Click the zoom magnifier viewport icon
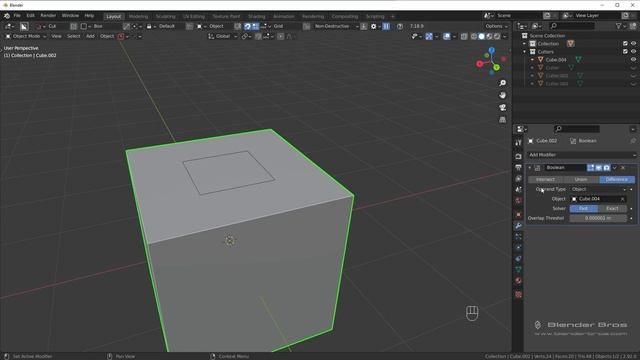 (502, 83)
